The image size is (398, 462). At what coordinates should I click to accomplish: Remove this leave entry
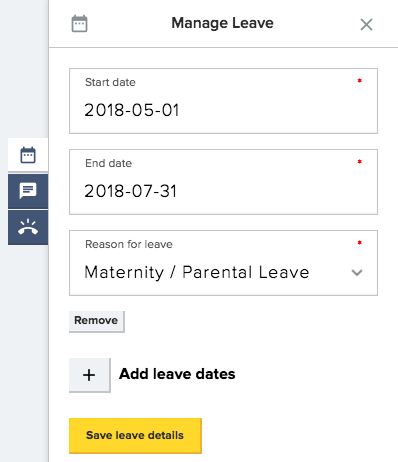[96, 321]
